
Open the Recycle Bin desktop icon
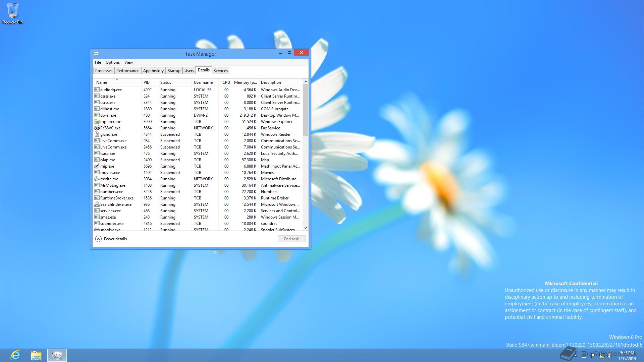[13, 14]
